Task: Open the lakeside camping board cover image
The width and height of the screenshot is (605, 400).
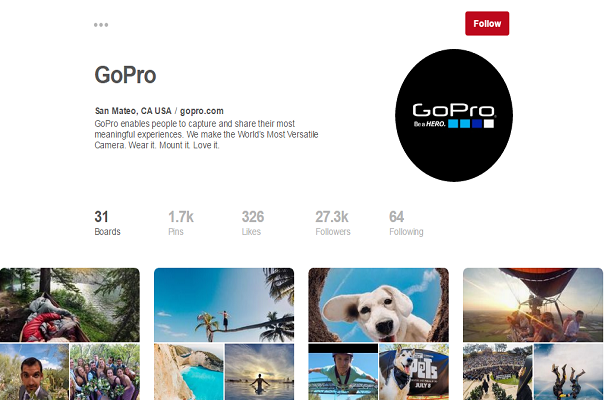Action: pyautogui.click(x=70, y=305)
